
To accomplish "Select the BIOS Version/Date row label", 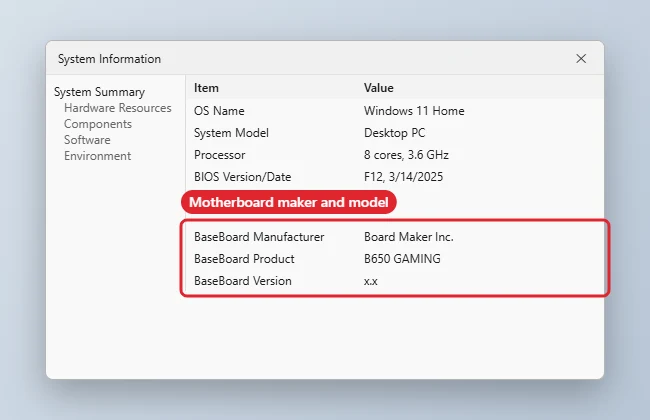I will pyautogui.click(x=243, y=177).
